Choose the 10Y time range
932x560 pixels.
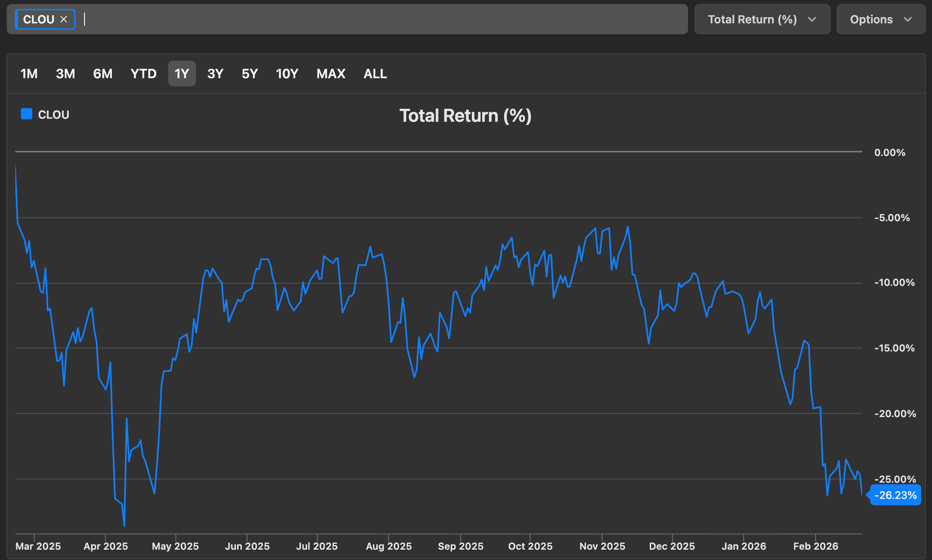tap(287, 74)
